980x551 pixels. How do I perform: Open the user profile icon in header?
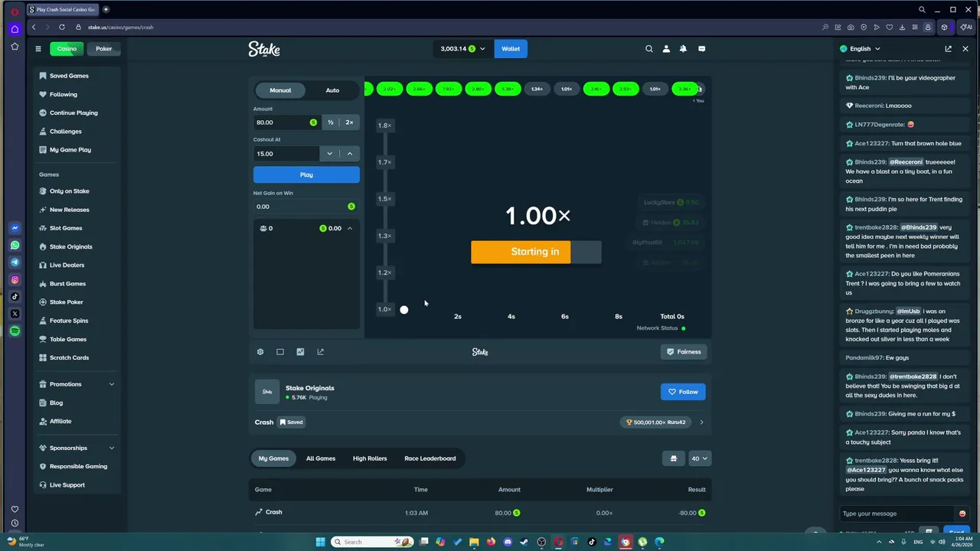(x=666, y=49)
